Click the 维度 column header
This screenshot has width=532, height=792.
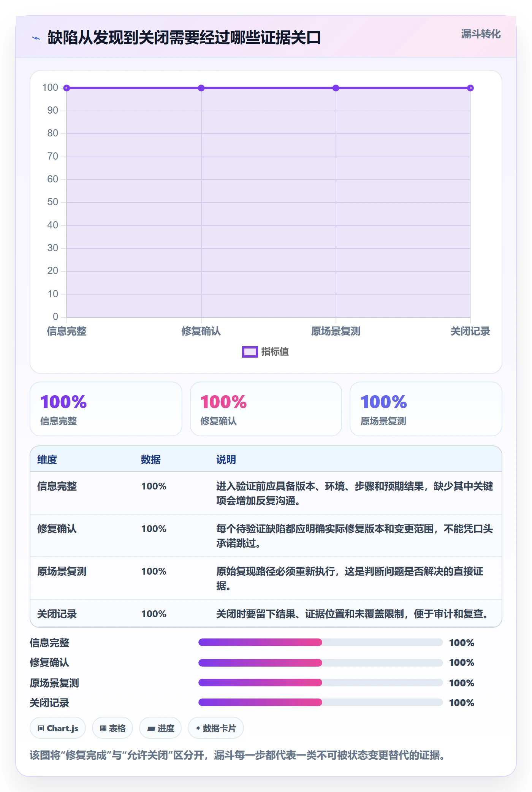[47, 460]
